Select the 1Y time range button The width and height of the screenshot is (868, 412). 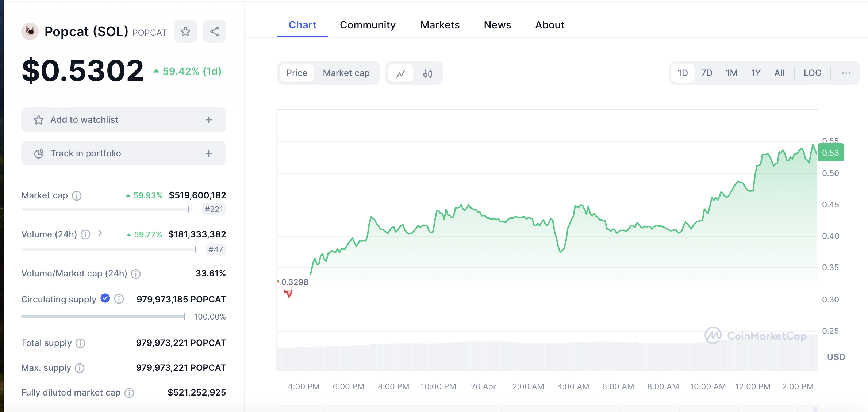pyautogui.click(x=756, y=73)
